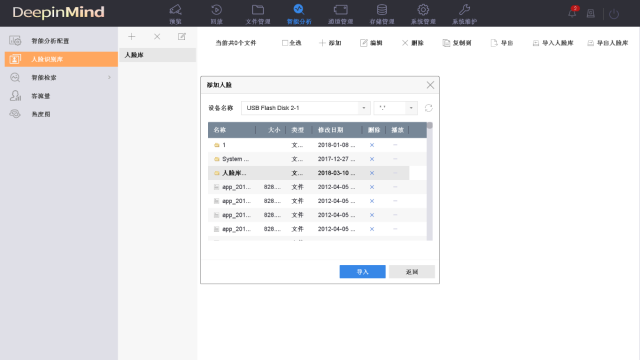Screen dimensions: 640x360
Task: Click the 编辑 edit toolbar item
Action: point(371,43)
